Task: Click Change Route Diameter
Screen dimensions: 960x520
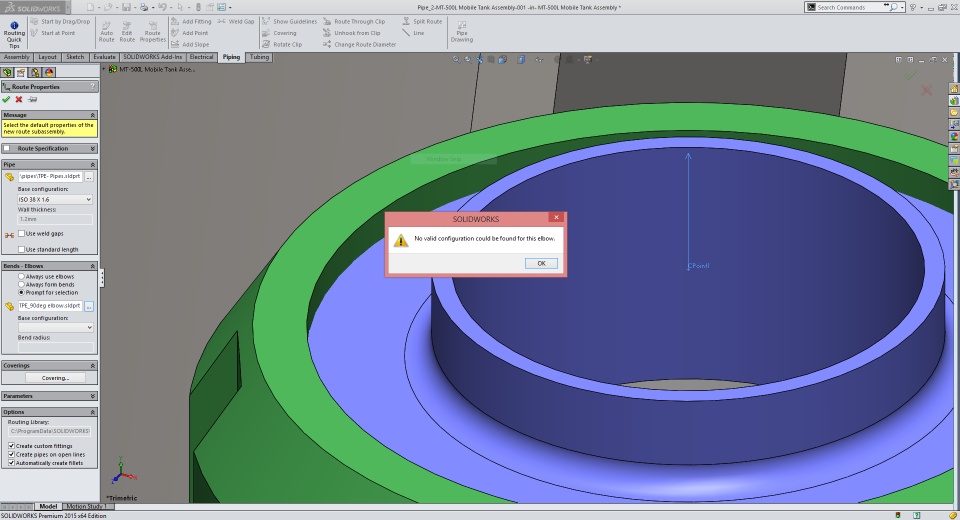Action: pos(360,45)
